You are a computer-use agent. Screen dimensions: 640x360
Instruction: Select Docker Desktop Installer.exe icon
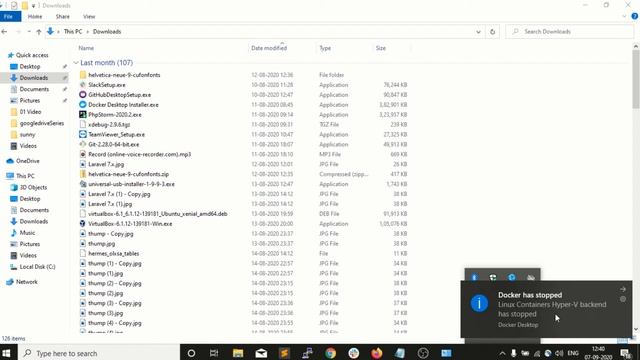point(82,105)
